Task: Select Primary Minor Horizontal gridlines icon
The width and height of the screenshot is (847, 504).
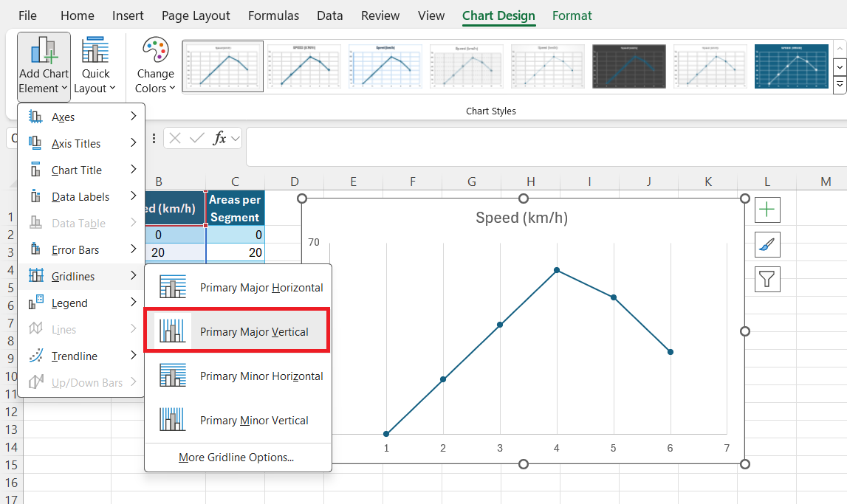Action: coord(173,376)
